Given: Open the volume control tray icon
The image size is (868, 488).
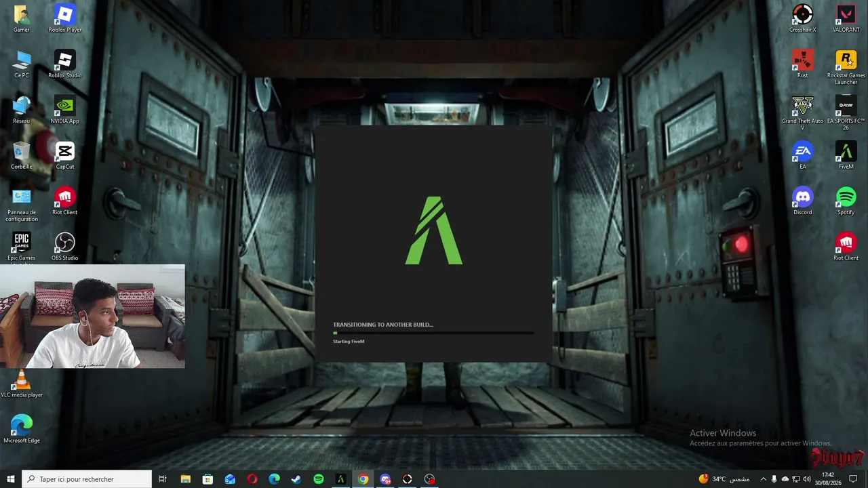Looking at the screenshot, I should [807, 479].
